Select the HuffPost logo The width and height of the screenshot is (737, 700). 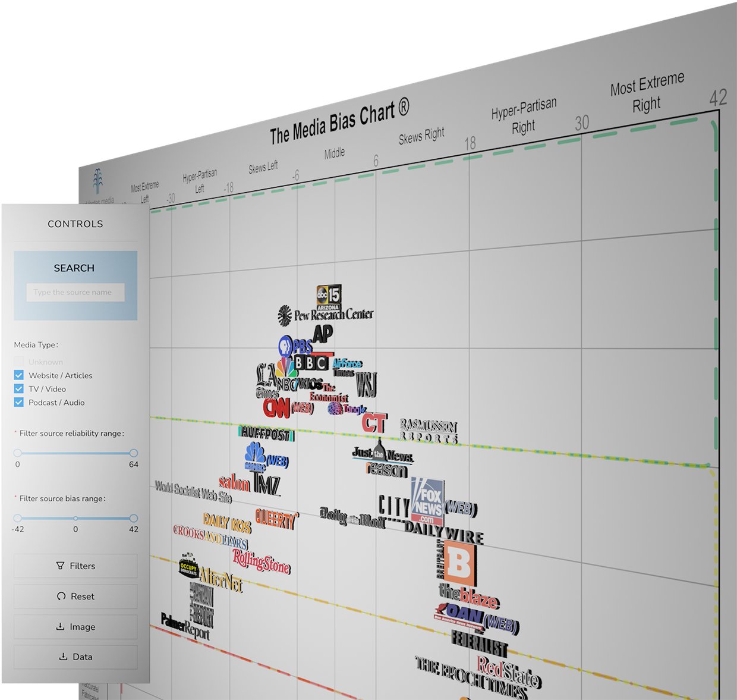[x=266, y=434]
